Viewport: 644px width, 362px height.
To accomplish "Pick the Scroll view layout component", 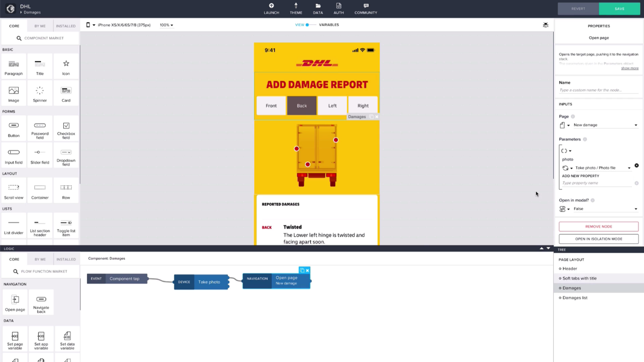I will point(13,191).
